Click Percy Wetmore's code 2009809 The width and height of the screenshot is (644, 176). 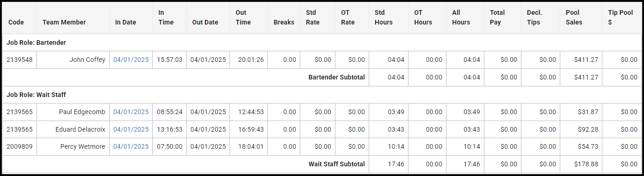(x=19, y=146)
